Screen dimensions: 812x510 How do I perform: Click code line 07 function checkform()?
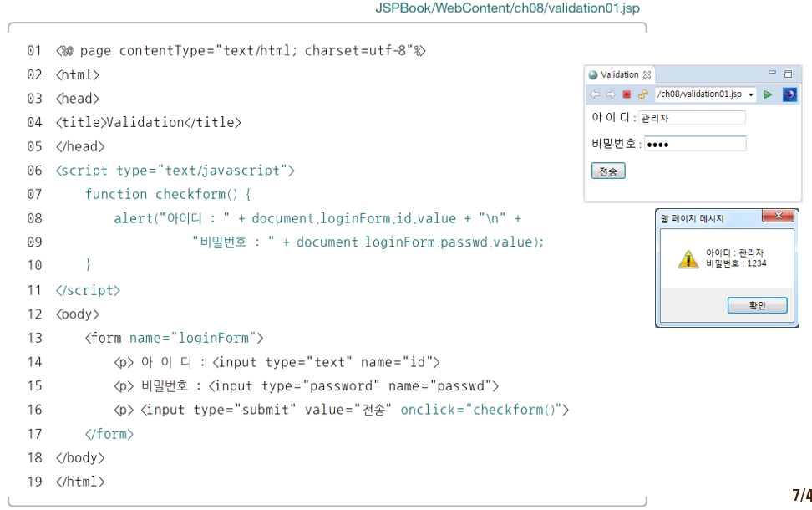(168, 194)
